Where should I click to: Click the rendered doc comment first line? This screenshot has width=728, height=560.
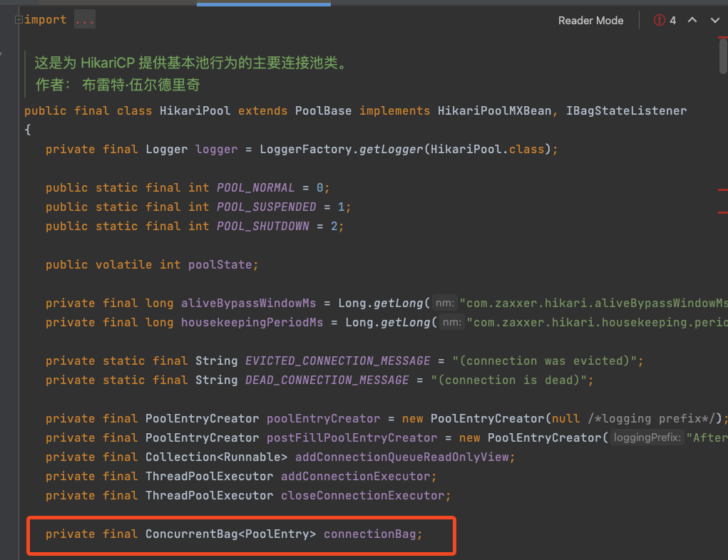click(x=191, y=63)
